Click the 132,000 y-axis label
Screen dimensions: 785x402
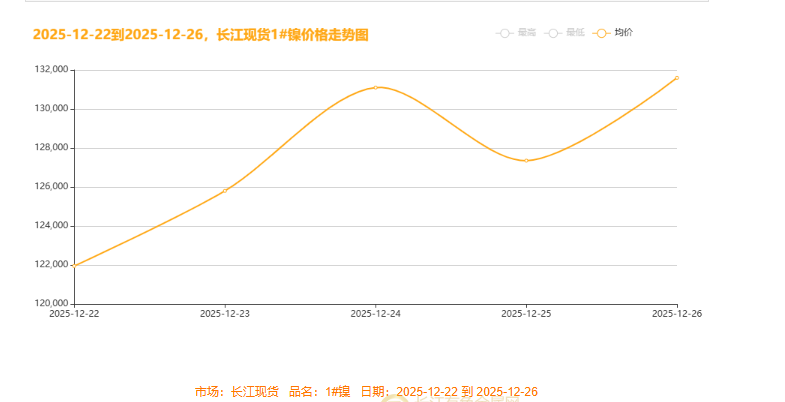click(x=51, y=70)
